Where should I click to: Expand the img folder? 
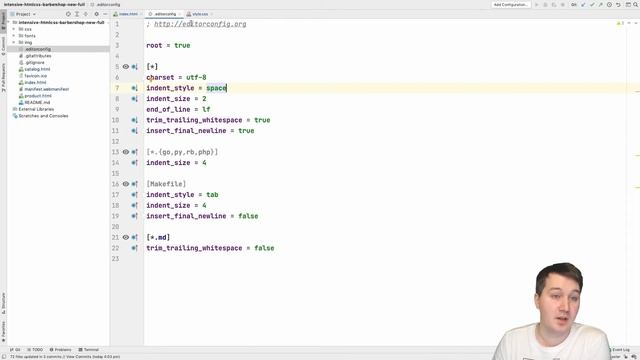pos(13,42)
